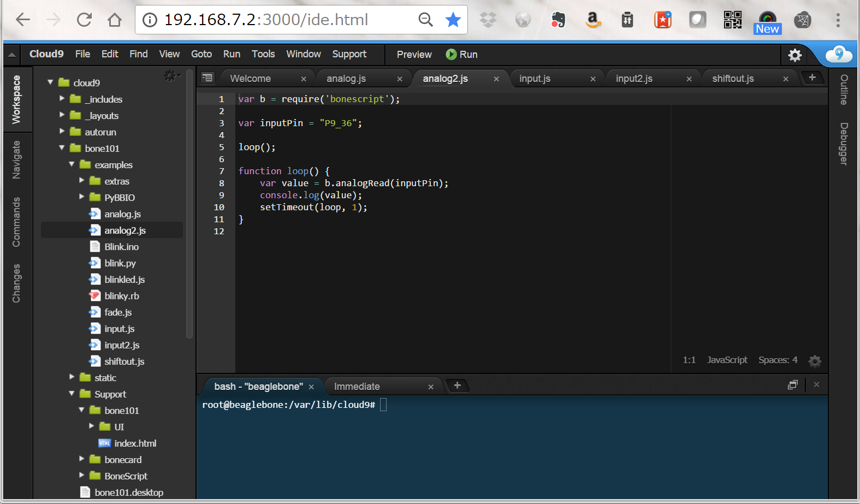Open Cloud9 preferences gear icon

pyautogui.click(x=794, y=55)
